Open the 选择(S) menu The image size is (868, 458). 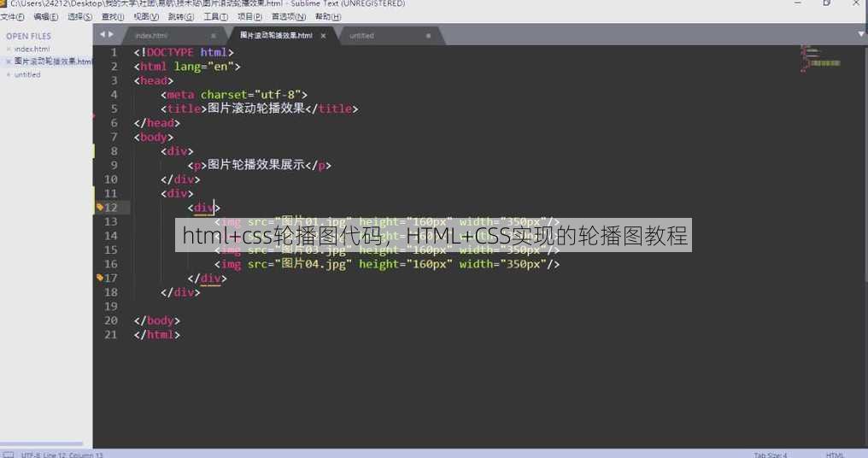coord(79,16)
